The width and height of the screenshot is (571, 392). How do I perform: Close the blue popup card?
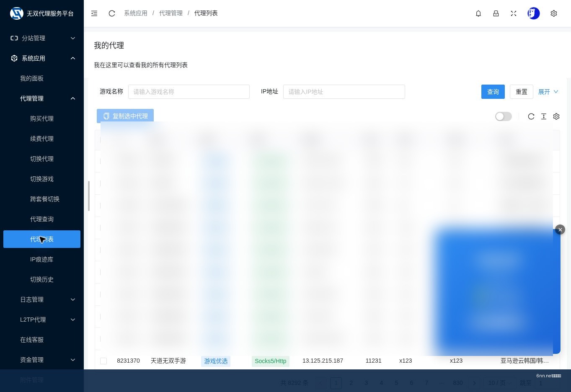pyautogui.click(x=560, y=230)
